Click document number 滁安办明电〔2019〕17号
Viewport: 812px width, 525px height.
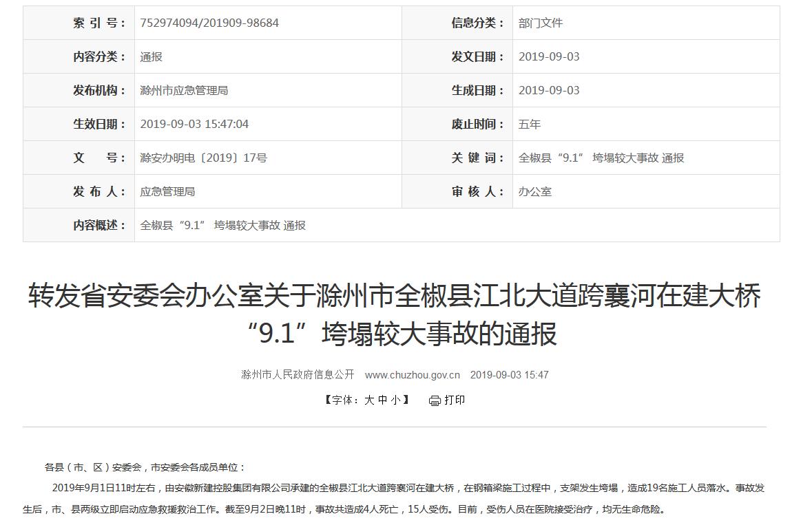(203, 158)
